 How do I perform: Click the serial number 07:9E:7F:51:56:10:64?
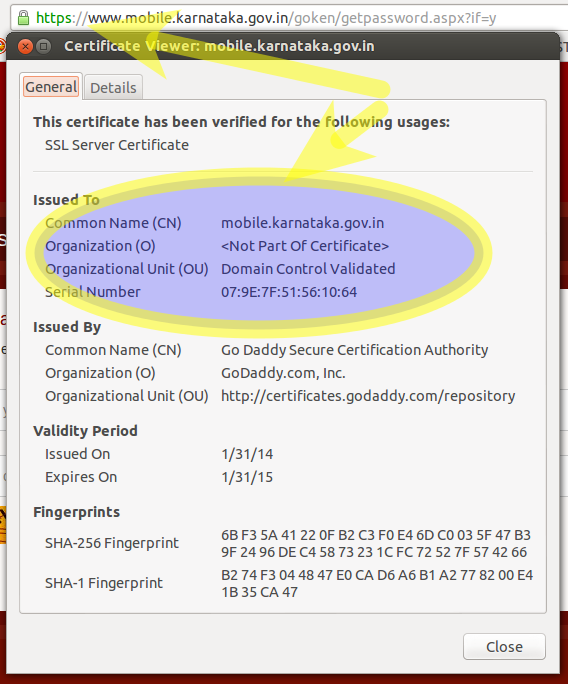pyautogui.click(x=289, y=292)
